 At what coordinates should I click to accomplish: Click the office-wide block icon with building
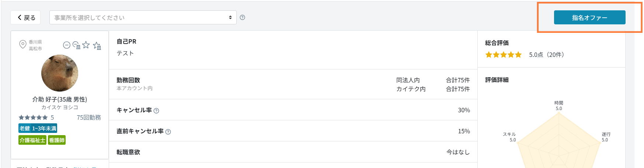76,45
